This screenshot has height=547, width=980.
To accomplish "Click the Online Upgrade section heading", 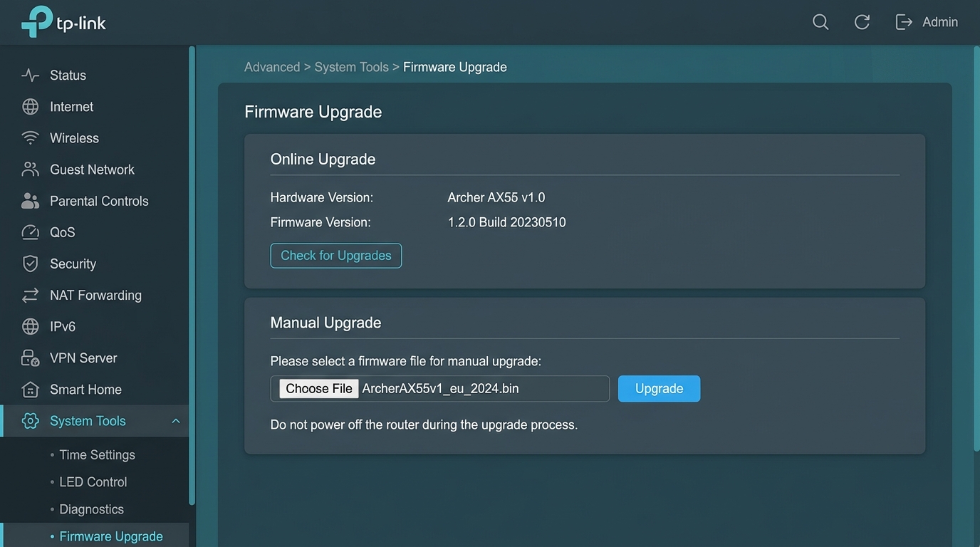I will click(323, 160).
